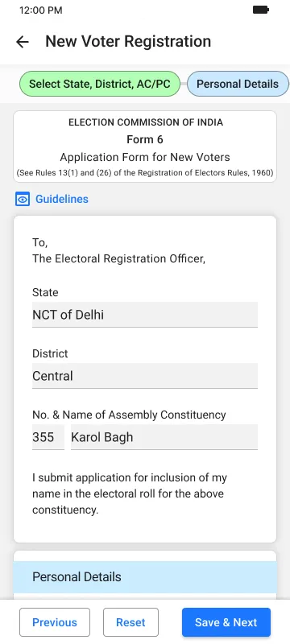
Task: Open the Guidelines link
Action: pos(62,199)
